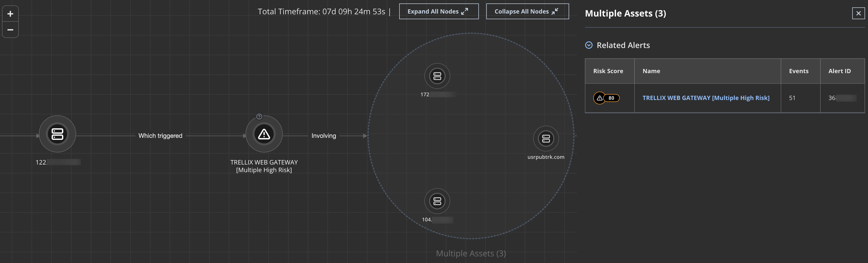Open TRELLIX WEB GATEWAY alert link
This screenshot has height=263, width=868.
pyautogui.click(x=706, y=98)
